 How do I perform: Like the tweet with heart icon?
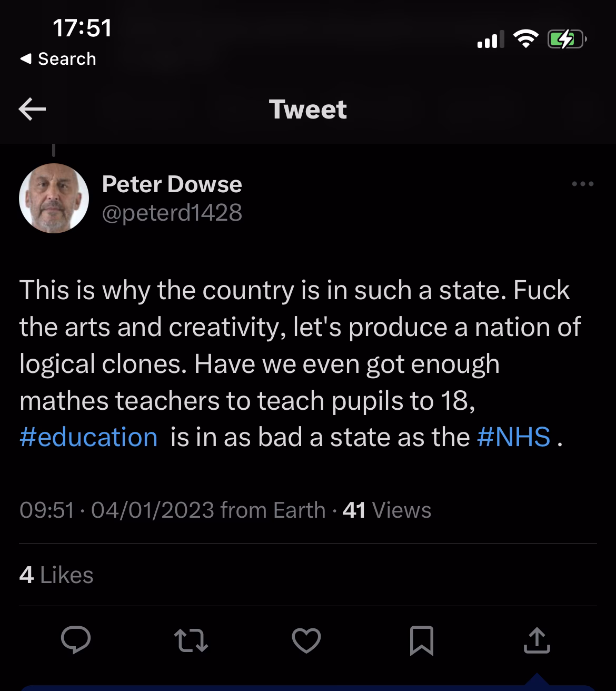pos(306,640)
